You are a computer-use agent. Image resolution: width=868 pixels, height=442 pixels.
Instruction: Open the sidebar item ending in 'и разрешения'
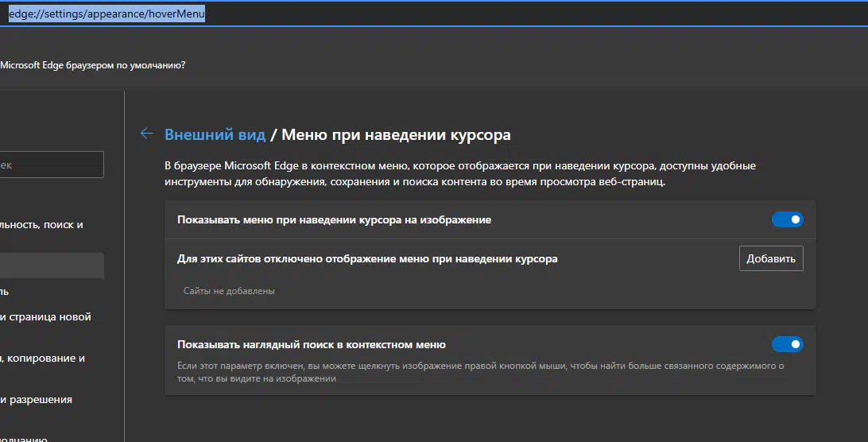[x=36, y=400]
